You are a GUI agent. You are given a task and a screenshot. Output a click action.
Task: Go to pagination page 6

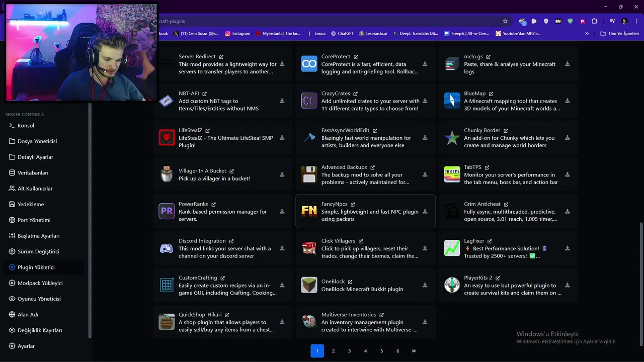397,351
